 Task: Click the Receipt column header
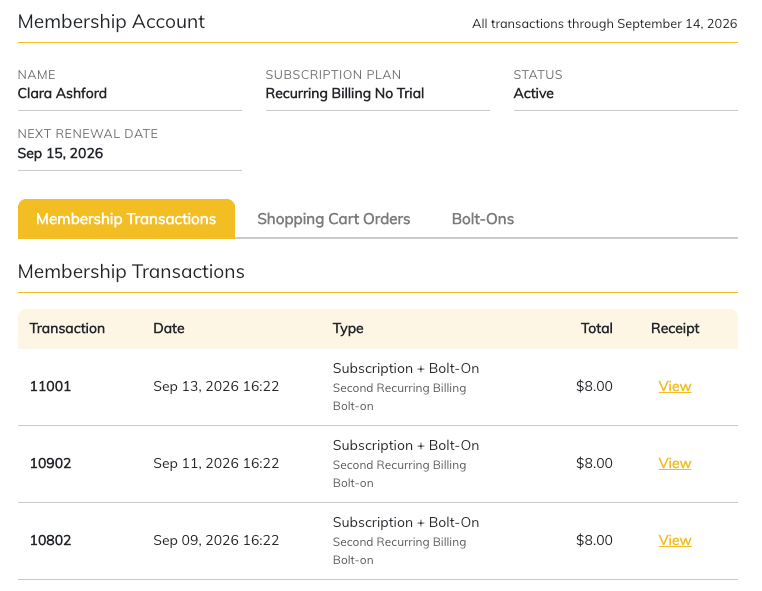coord(675,329)
